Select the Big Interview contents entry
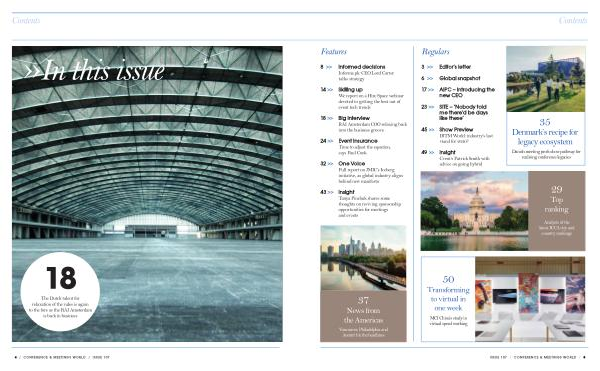 [x=364, y=124]
